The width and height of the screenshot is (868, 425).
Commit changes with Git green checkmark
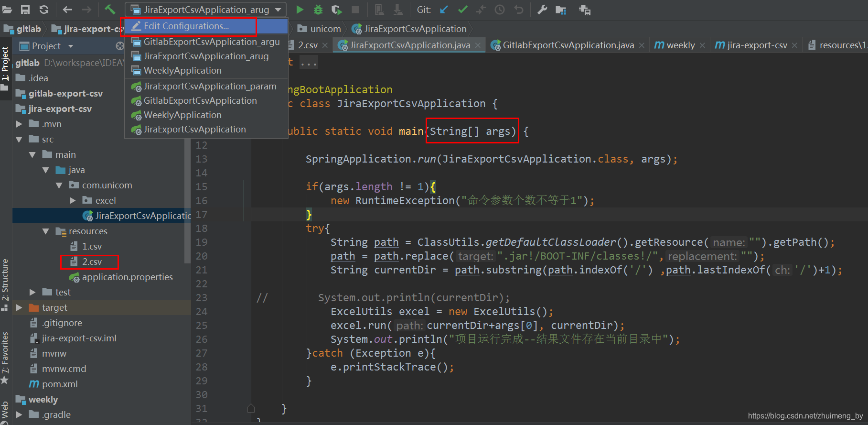coord(462,10)
